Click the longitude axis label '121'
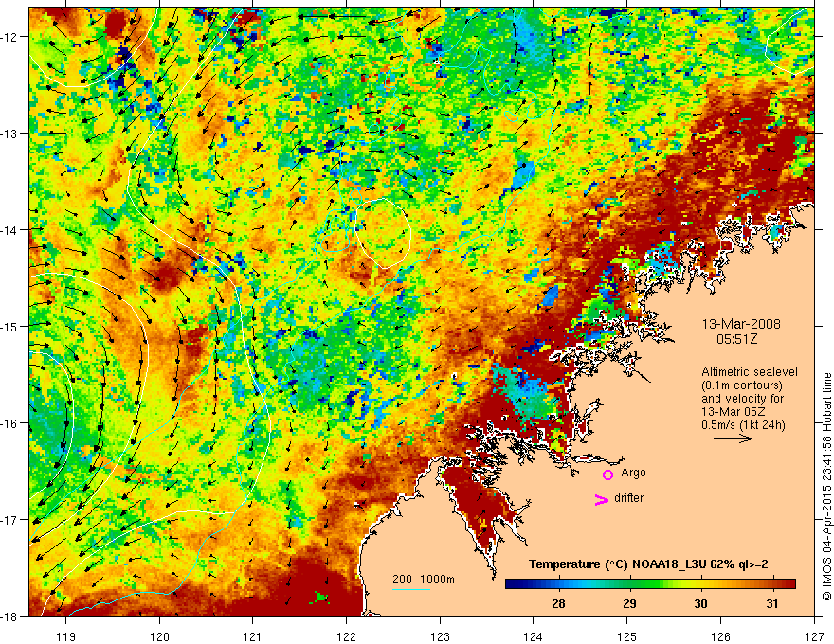This screenshot has width=834, height=644. coord(253,636)
